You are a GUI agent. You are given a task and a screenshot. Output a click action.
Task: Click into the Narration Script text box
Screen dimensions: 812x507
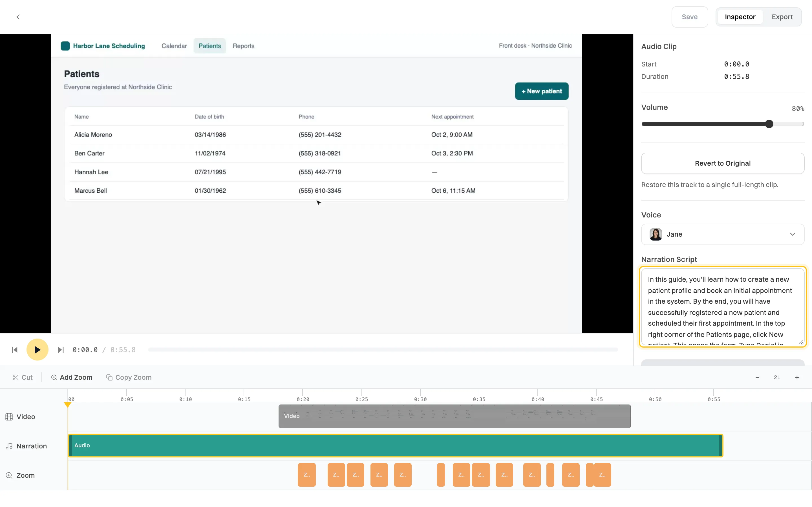[x=722, y=306]
